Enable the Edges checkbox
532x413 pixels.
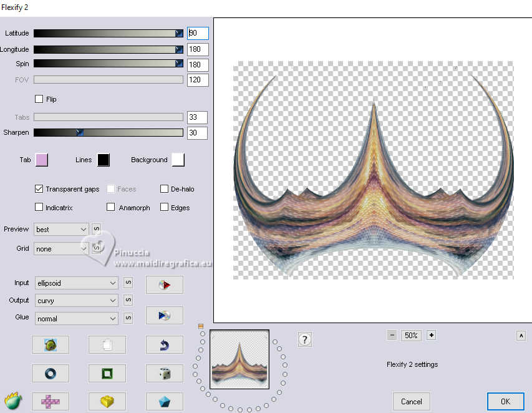(x=164, y=207)
